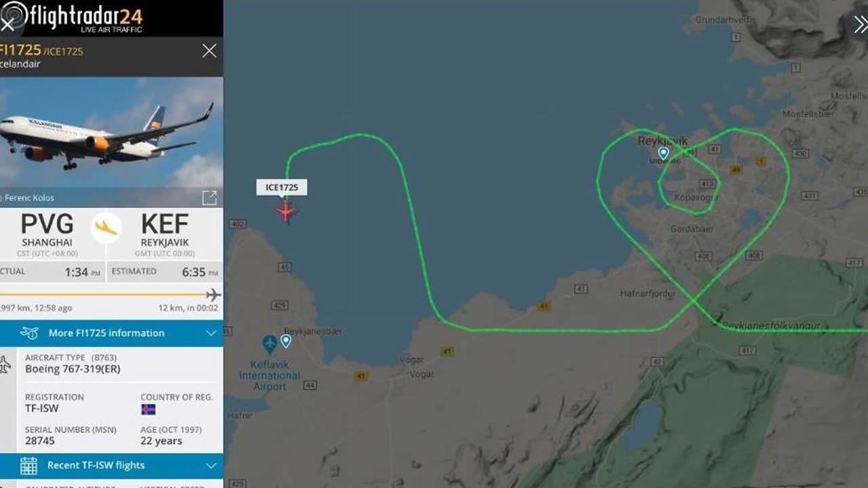The image size is (868, 488).
Task: Click the ICE1725 callsign label on map
Action: (281, 187)
